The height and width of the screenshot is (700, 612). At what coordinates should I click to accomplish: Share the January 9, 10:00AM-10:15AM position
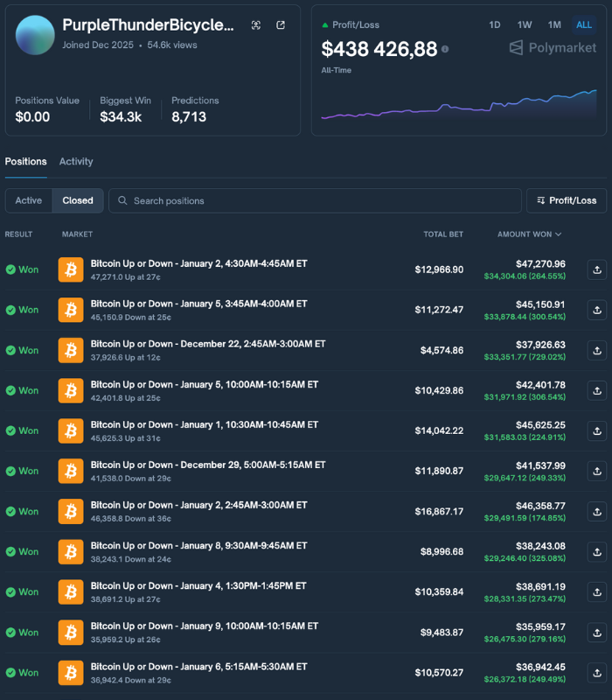(597, 633)
